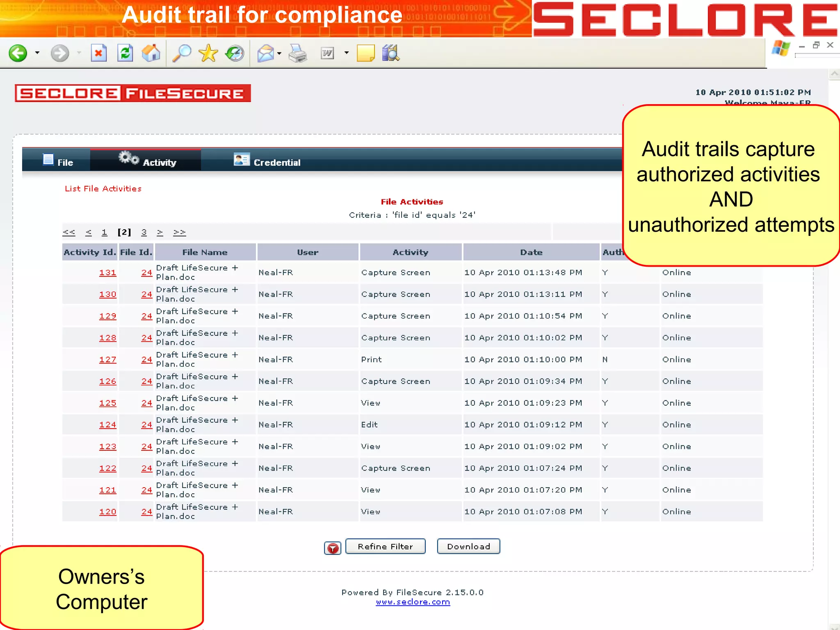
Task: Click the Download button
Action: pos(468,546)
